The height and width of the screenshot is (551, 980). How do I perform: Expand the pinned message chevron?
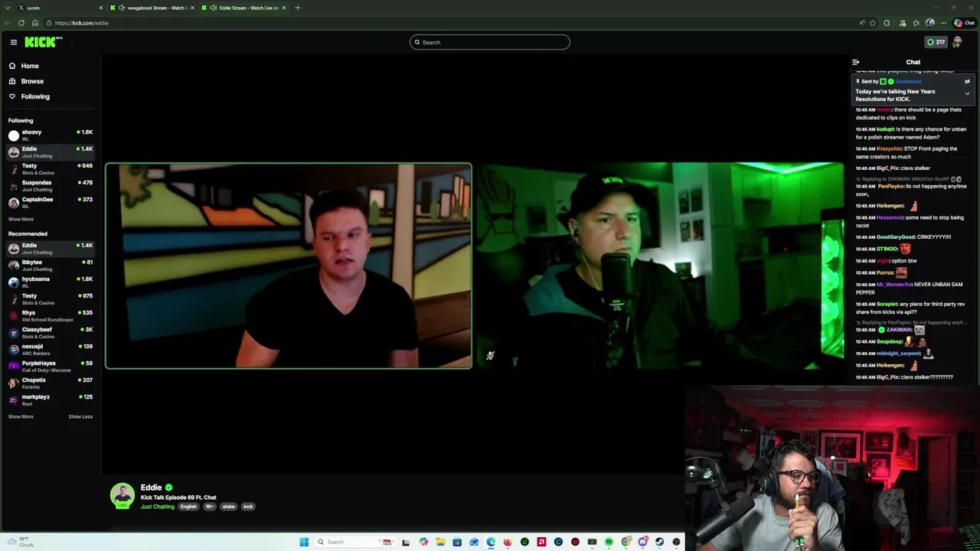[x=967, y=93]
